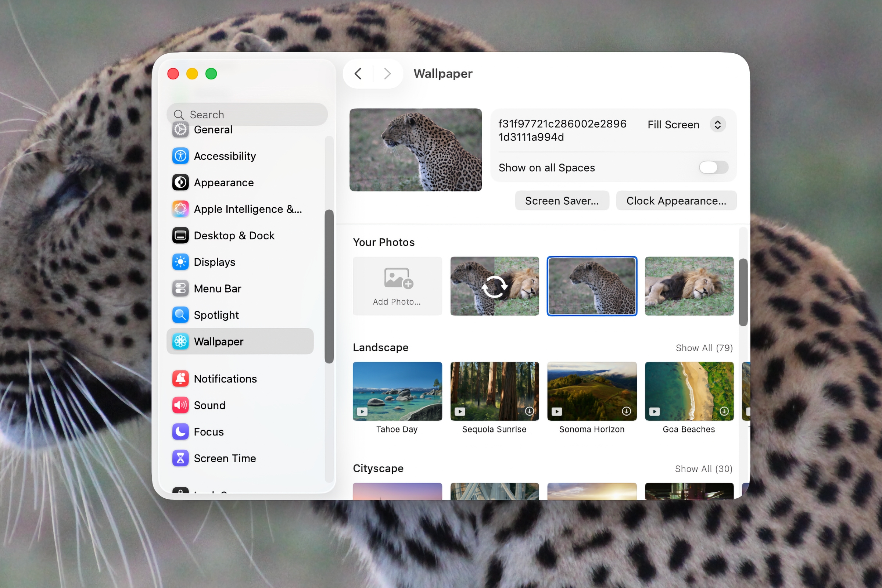Select Desktop & Dock in sidebar

[x=234, y=236]
